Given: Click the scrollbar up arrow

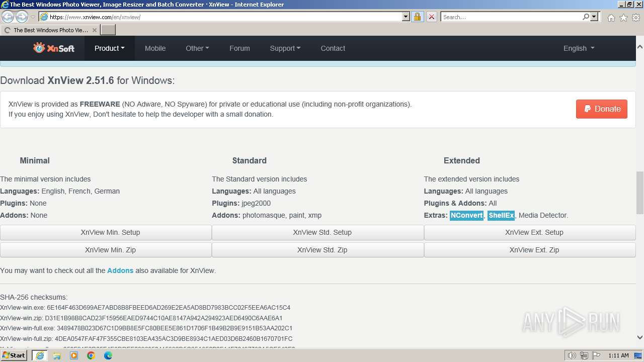Looking at the screenshot, I should 640,47.
